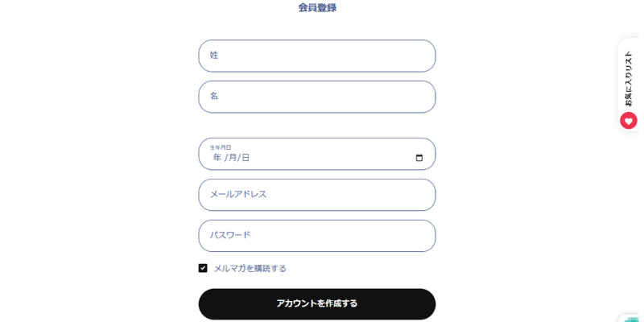Screen dimensions: 644x322
Task: Click the 会員登録 page heading
Action: point(317,8)
